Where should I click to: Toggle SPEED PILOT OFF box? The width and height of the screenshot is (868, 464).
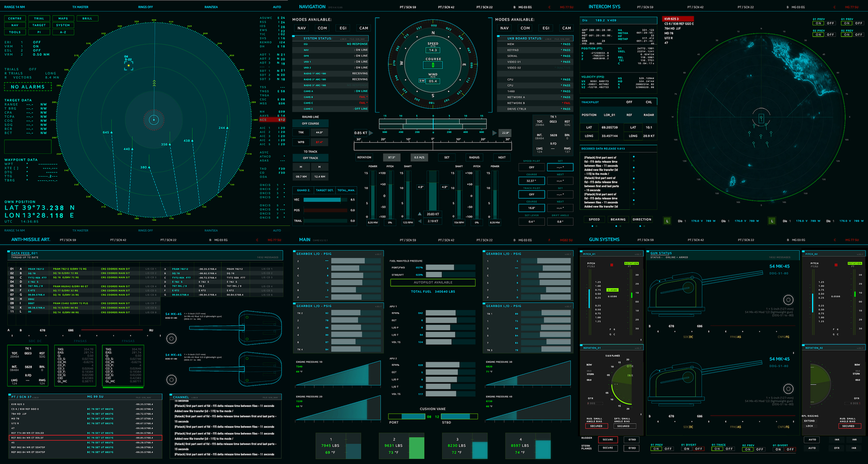click(531, 167)
